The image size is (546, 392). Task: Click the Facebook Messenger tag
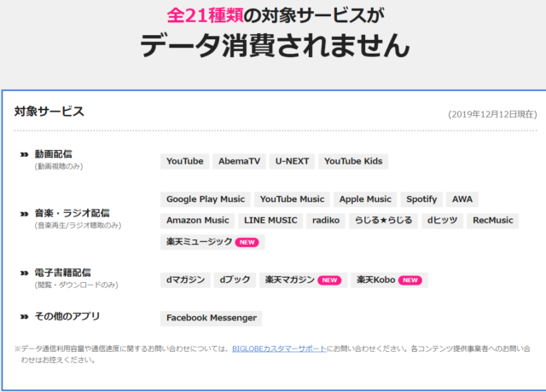[212, 318]
